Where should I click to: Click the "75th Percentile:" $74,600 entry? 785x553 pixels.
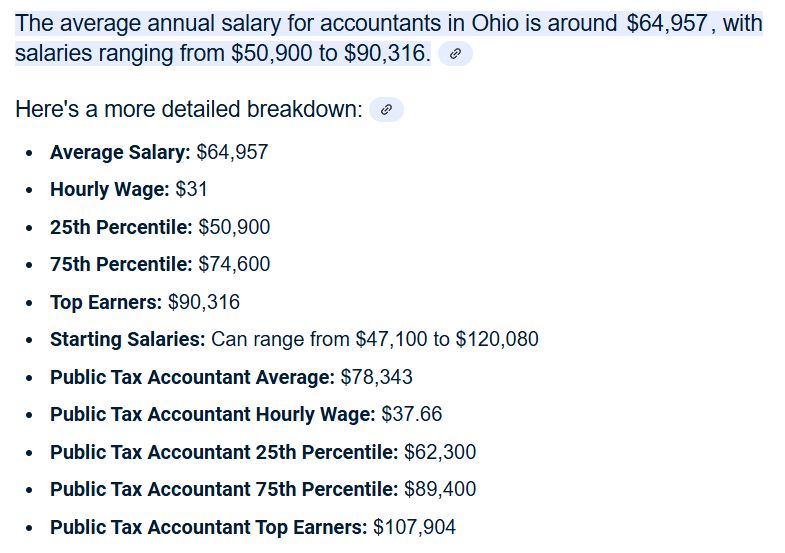coord(160,264)
